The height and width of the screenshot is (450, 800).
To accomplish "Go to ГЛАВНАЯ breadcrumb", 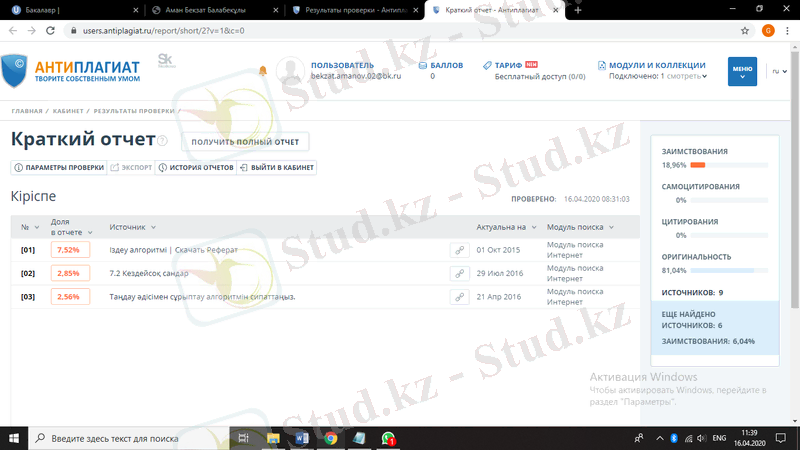I will pyautogui.click(x=27, y=111).
